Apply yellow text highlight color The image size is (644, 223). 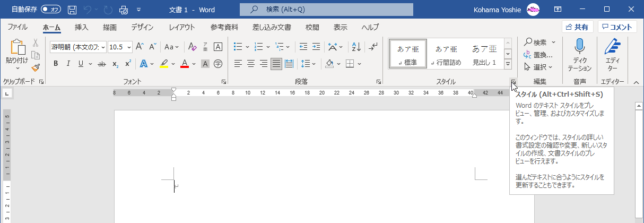click(x=163, y=64)
